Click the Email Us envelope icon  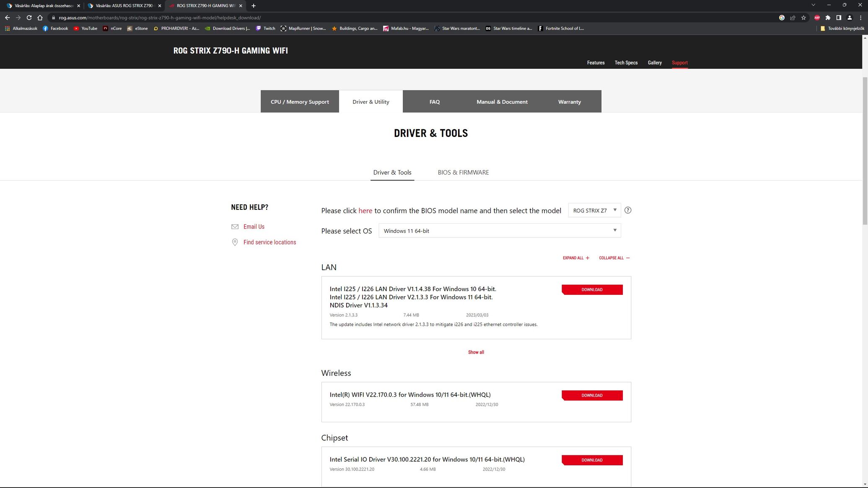(235, 227)
